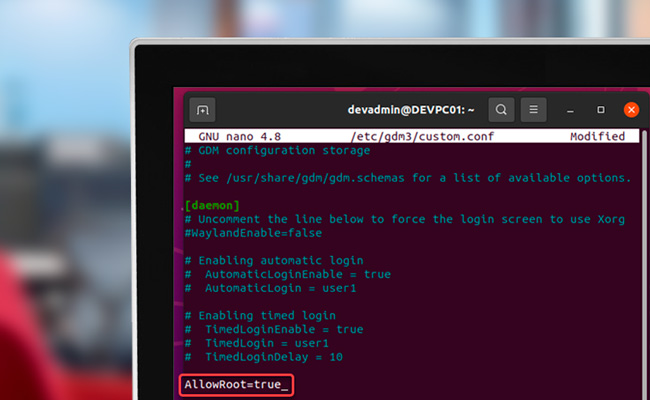Click the 'TimedLoginEnable = true' line

pyautogui.click(x=274, y=330)
